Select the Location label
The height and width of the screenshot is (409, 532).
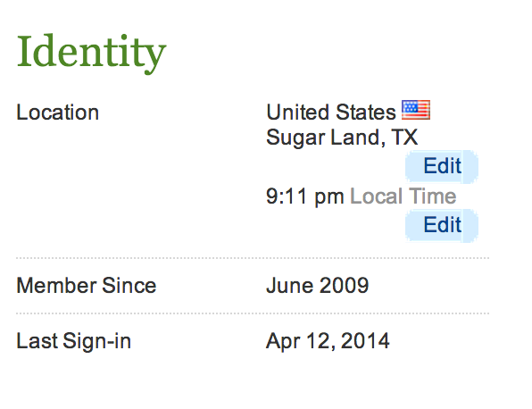[58, 112]
